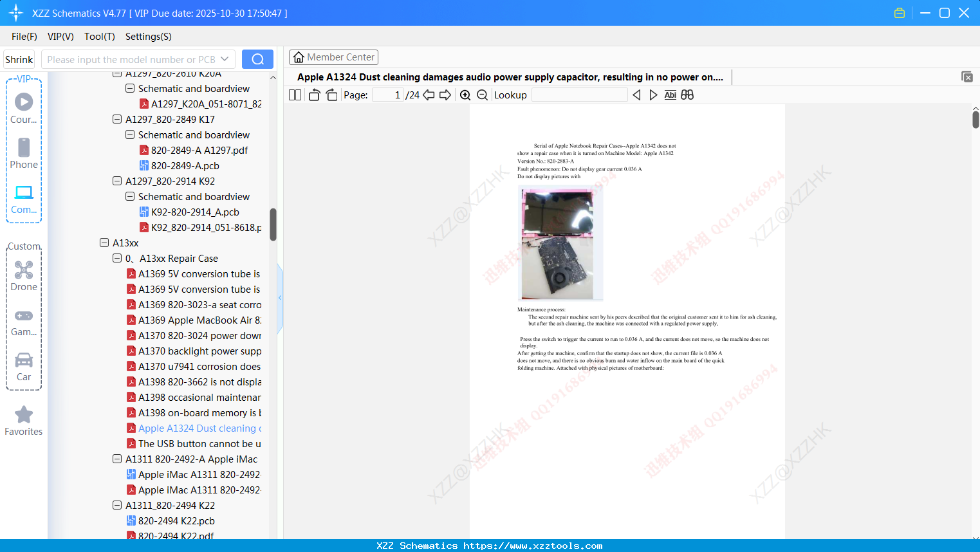Click the blue search button

point(257,59)
